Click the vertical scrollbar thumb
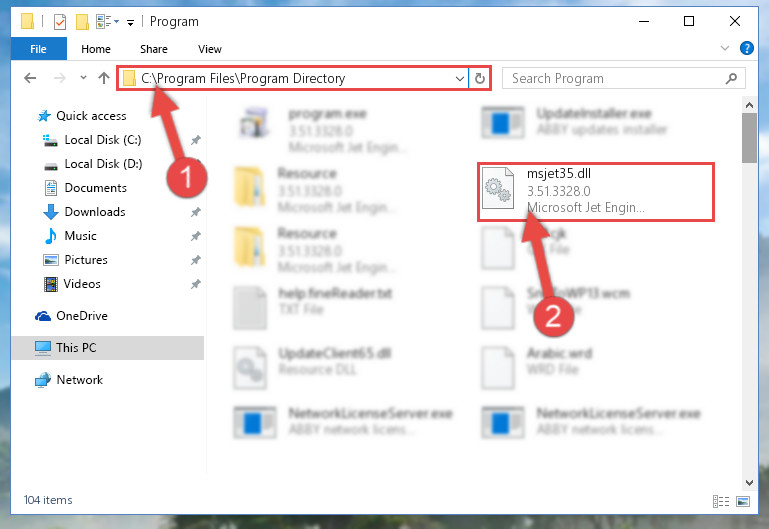 749,138
